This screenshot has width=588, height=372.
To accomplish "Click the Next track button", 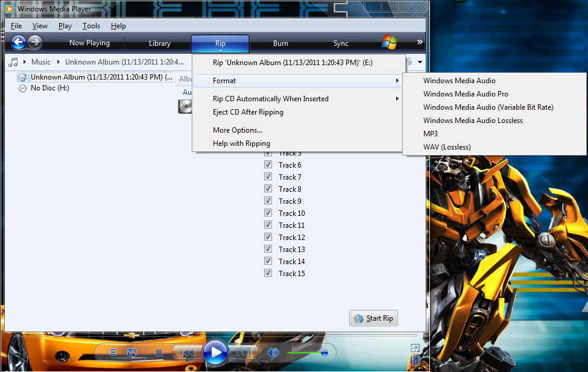I will pyautogui.click(x=243, y=353).
